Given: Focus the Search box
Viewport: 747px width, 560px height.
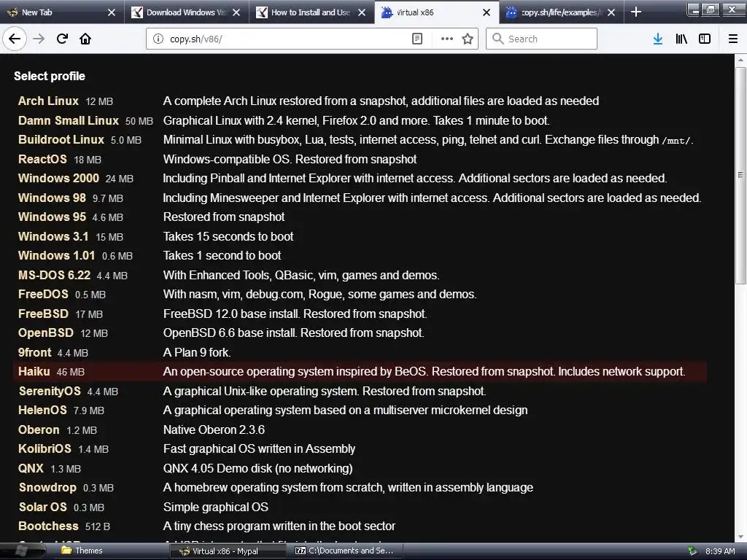Looking at the screenshot, I should click(542, 39).
